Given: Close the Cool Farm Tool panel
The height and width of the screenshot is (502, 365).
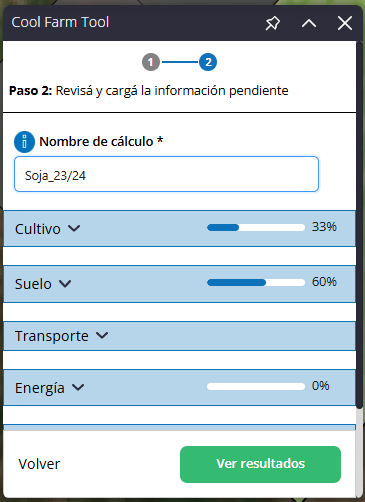Looking at the screenshot, I should (345, 23).
